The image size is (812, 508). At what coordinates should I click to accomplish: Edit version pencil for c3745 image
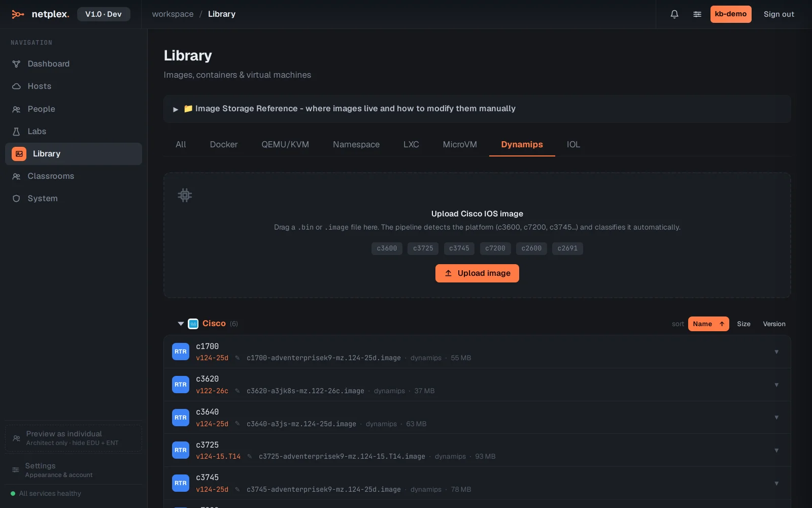237,489
